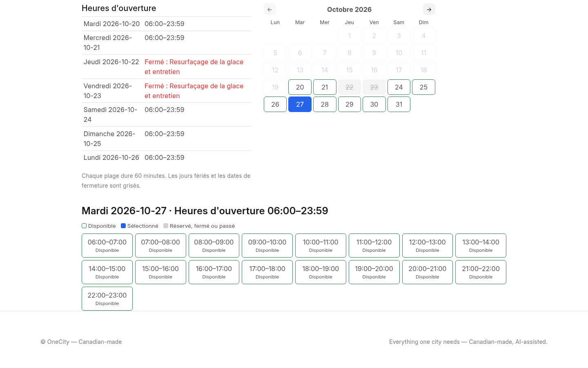588x368 pixels.
Task: Reserve the 13:00–14:00 slot
Action: click(481, 245)
